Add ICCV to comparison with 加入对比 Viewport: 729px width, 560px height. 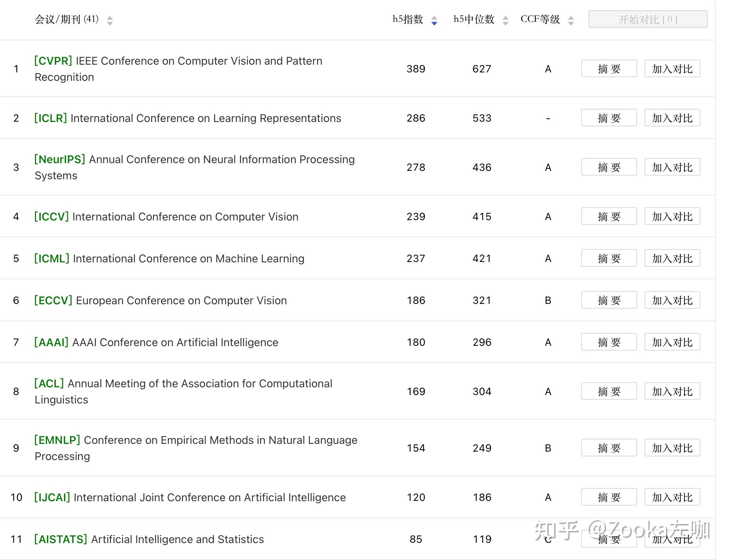pos(672,216)
